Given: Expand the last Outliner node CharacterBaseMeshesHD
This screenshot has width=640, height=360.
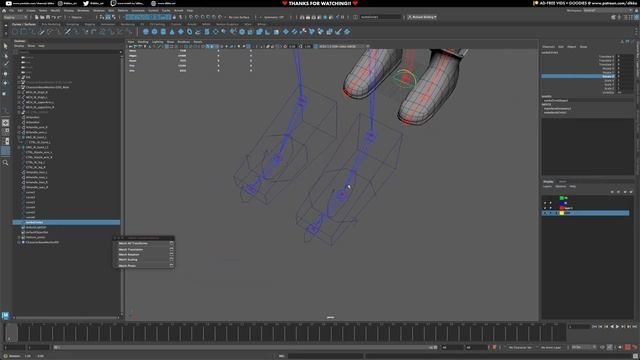Looking at the screenshot, I should (x=19, y=242).
